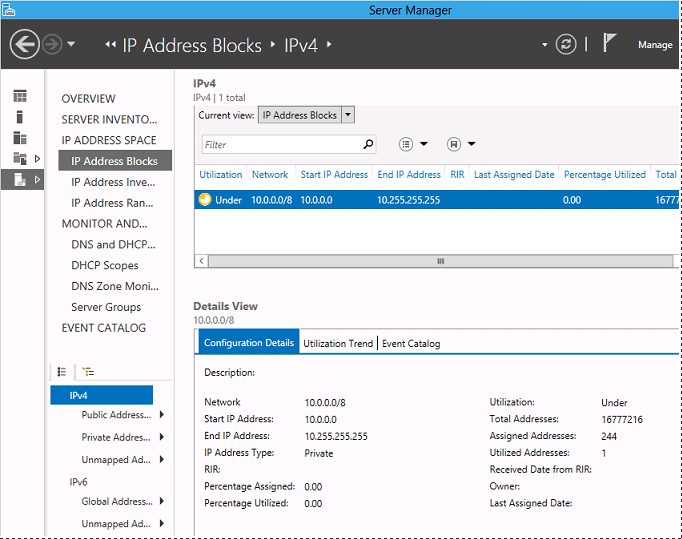Open the Notifications flag
The width and height of the screenshot is (682, 539).
(611, 44)
